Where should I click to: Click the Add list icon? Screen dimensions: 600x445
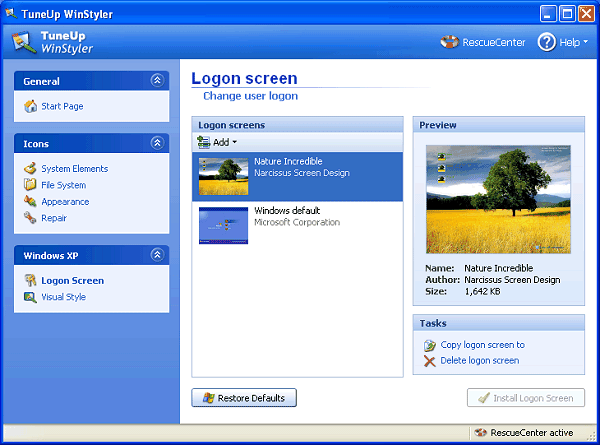(204, 142)
